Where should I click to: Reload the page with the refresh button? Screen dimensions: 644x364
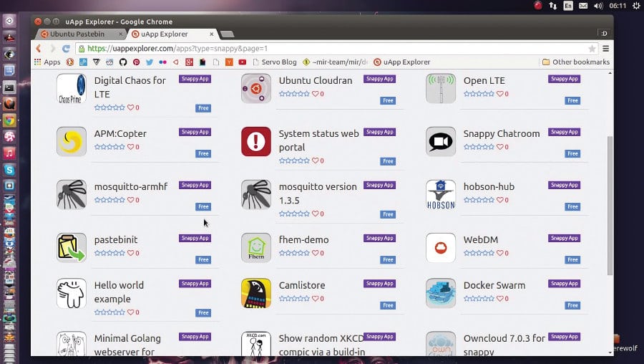pos(66,49)
